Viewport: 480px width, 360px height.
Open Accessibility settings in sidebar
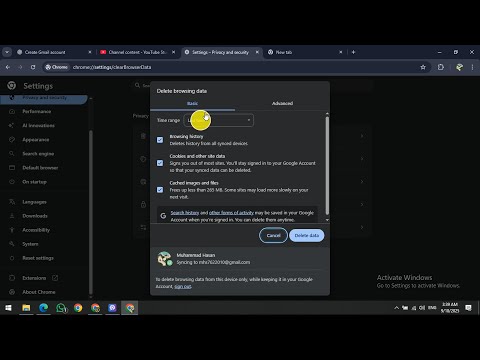[36, 230]
